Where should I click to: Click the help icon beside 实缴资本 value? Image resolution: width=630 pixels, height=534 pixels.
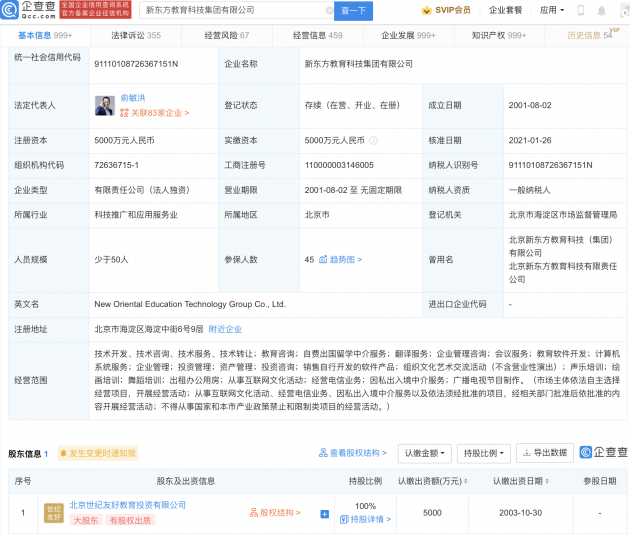[x=373, y=139]
